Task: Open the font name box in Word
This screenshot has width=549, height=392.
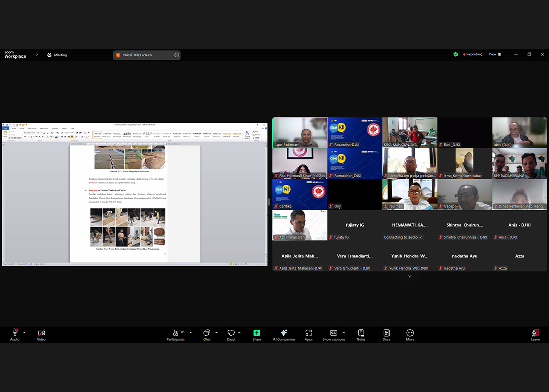Action: coord(30,133)
